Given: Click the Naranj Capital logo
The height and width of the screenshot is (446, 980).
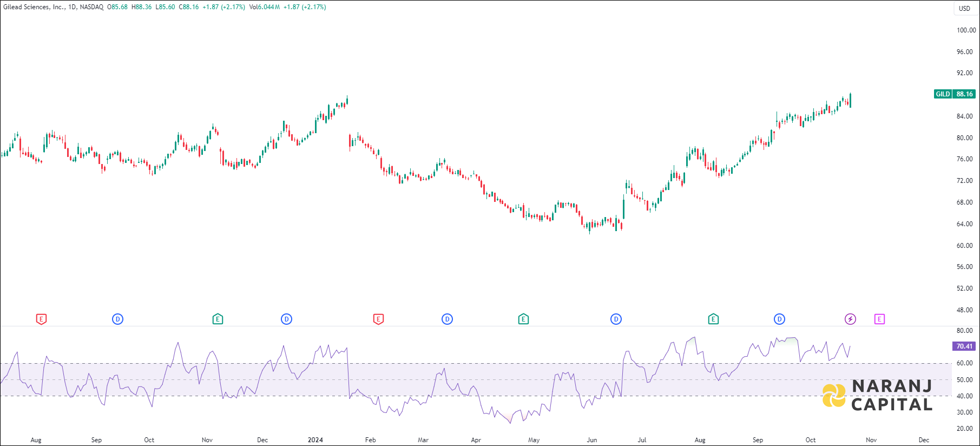Looking at the screenshot, I should click(x=877, y=395).
